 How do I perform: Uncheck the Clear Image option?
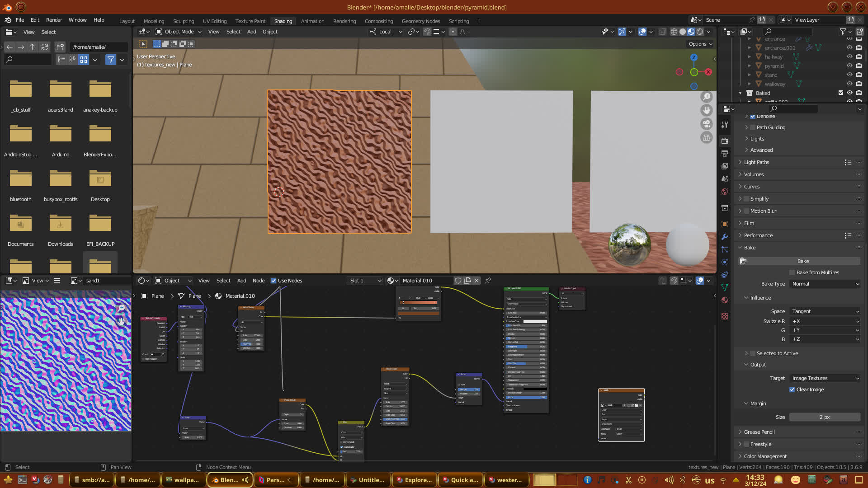click(792, 389)
